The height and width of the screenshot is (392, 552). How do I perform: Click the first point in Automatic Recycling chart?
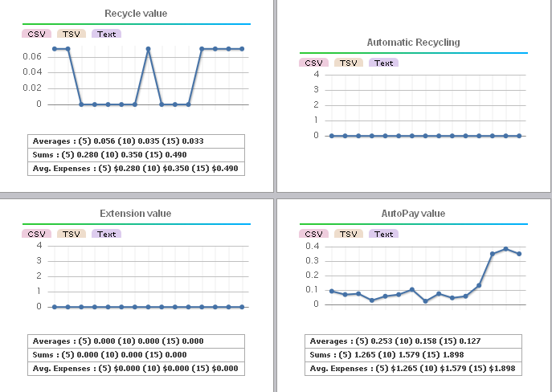click(332, 136)
